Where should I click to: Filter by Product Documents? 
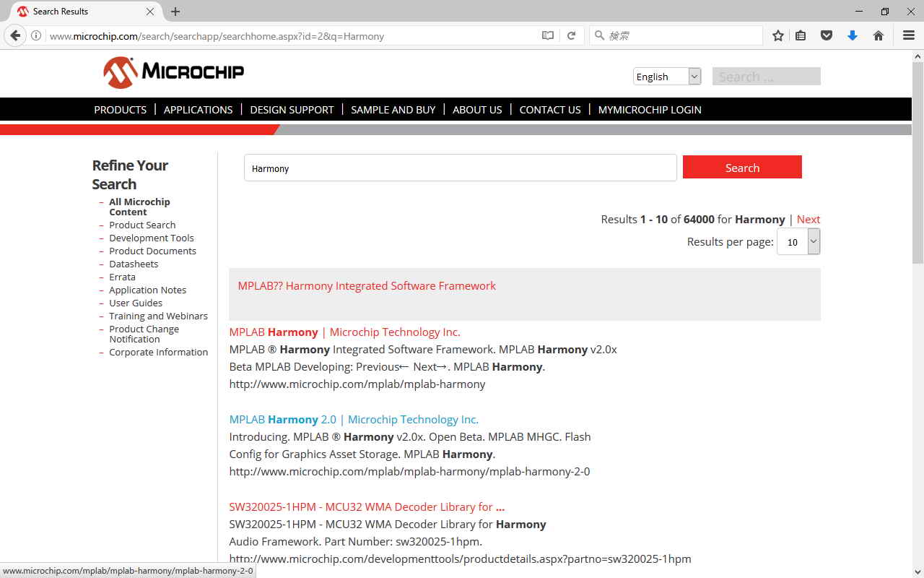tap(152, 251)
